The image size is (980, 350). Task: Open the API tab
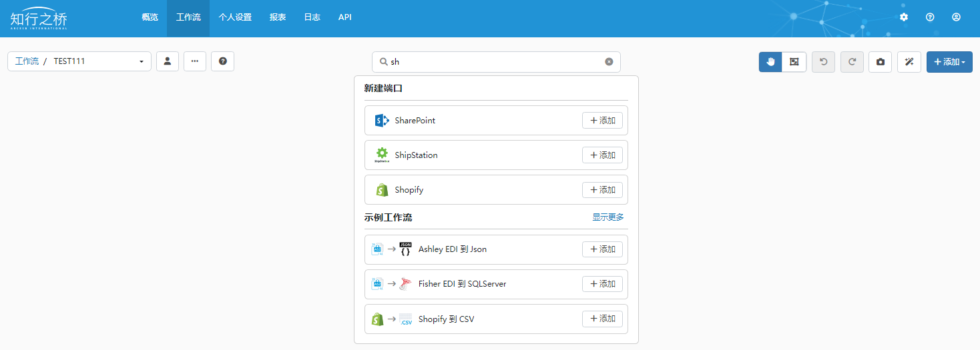(344, 17)
